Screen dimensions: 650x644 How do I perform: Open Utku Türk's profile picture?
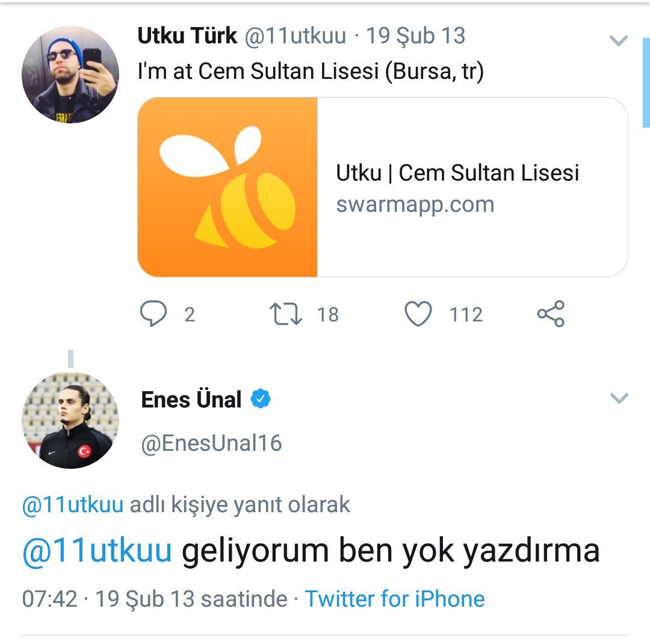tap(70, 75)
